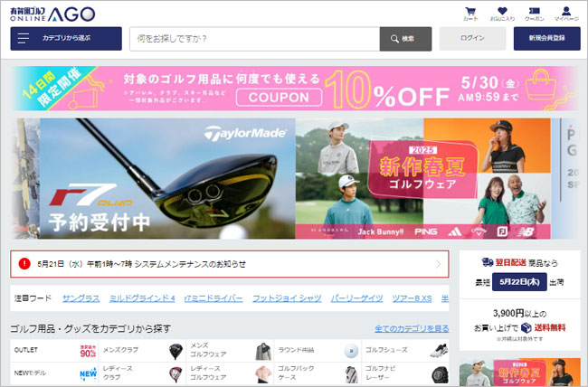Viewport: 588px width, 387px height.
Task: Show the next carousel slide at right
Action: (564, 178)
